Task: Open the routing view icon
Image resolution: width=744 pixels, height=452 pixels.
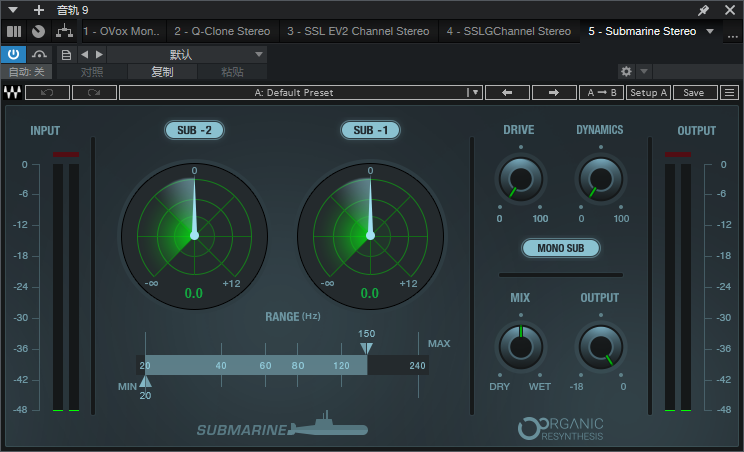Action: [x=65, y=31]
